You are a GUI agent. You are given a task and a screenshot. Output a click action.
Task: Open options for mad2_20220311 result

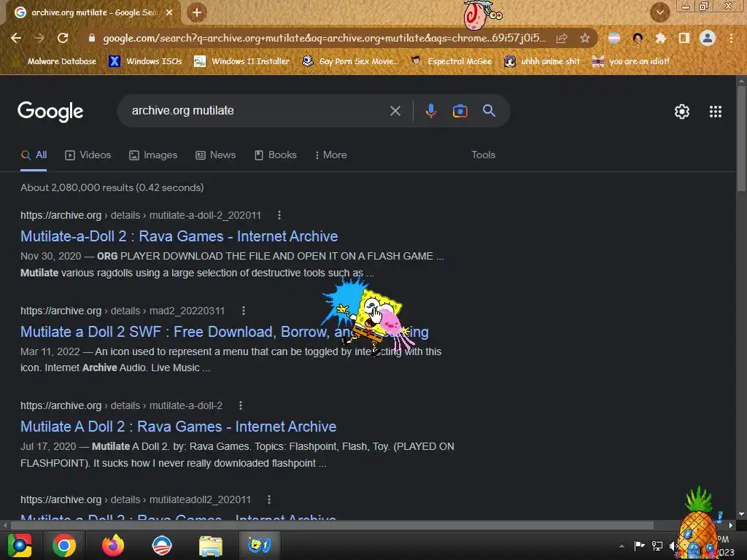tap(244, 311)
